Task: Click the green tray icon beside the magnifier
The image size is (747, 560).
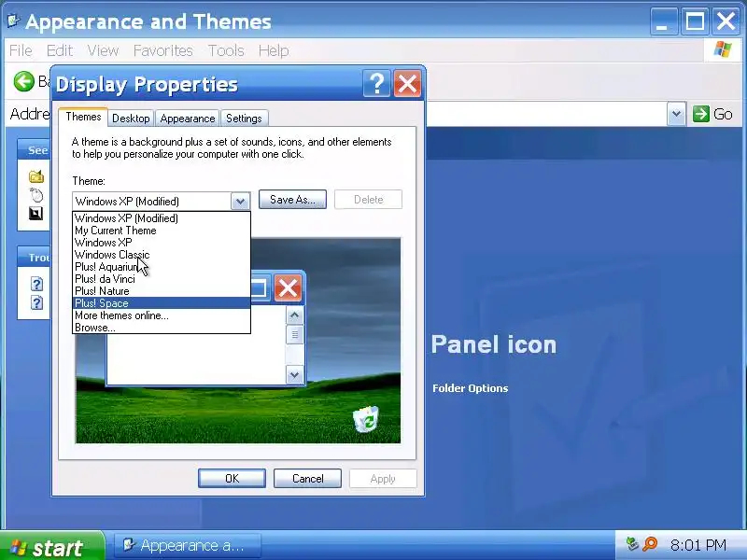Action: (x=632, y=544)
